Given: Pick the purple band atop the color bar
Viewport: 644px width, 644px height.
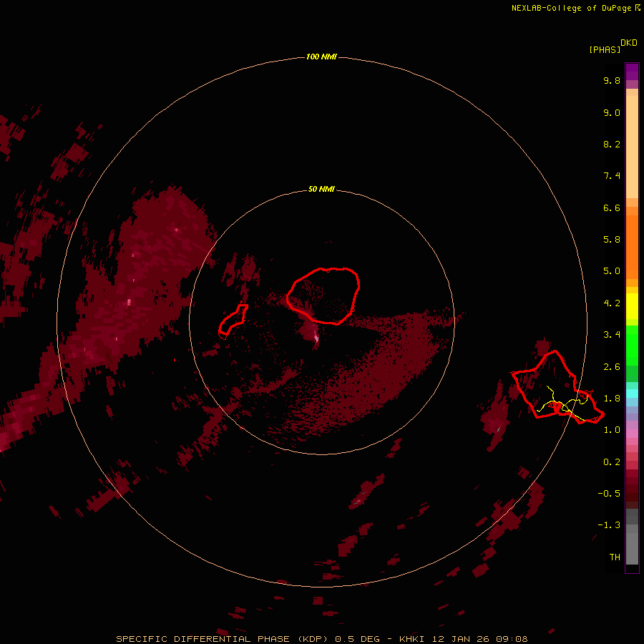Looking at the screenshot, I should point(632,72).
